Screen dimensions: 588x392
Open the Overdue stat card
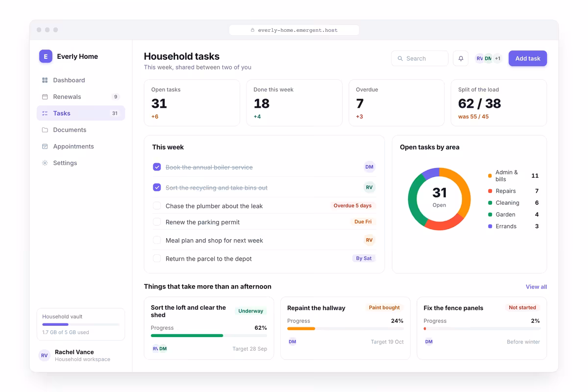click(x=396, y=103)
